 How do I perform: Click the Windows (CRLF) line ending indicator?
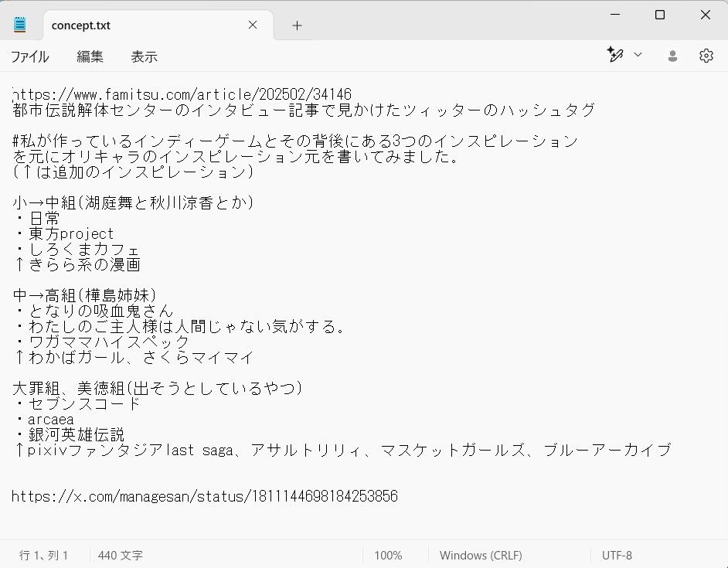click(481, 556)
